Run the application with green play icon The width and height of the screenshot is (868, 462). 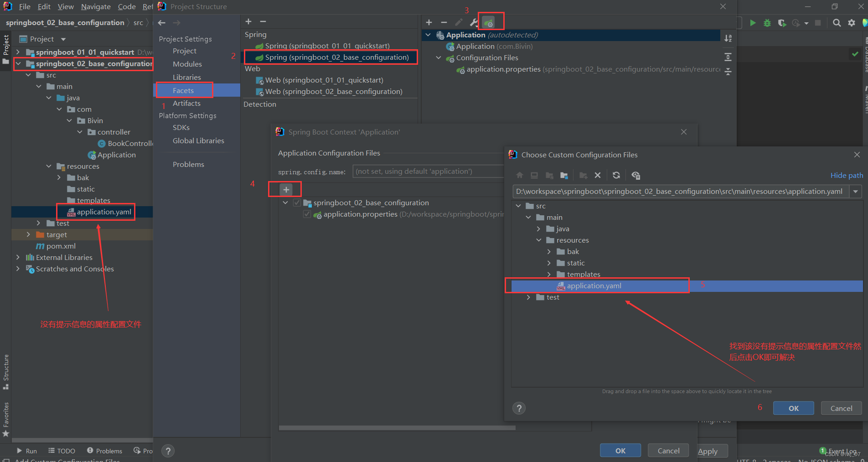[753, 23]
